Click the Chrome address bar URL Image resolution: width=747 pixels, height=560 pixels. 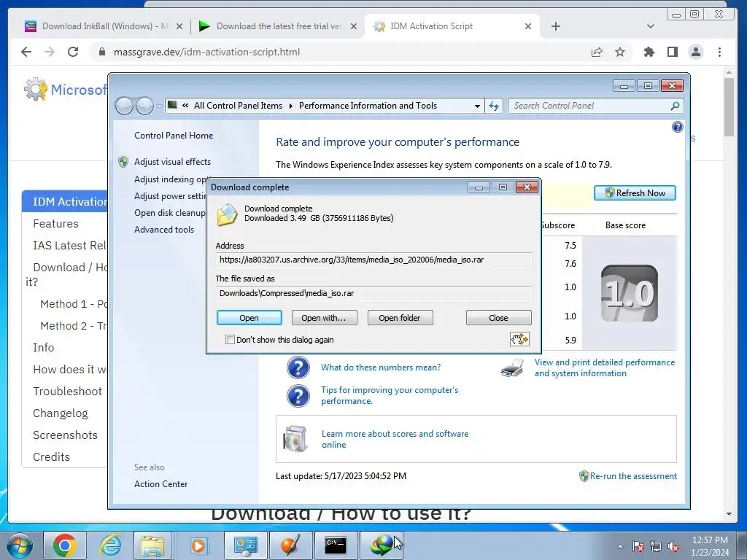(206, 52)
